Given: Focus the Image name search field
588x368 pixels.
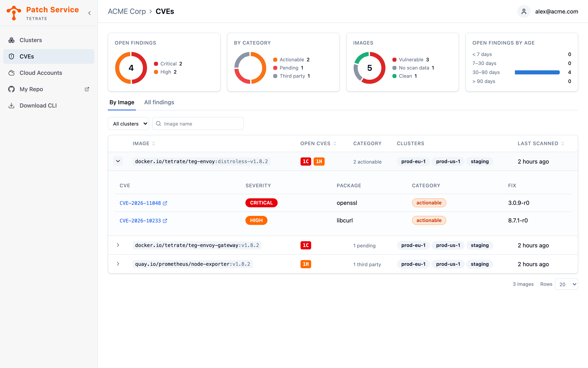Looking at the screenshot, I should 198,124.
